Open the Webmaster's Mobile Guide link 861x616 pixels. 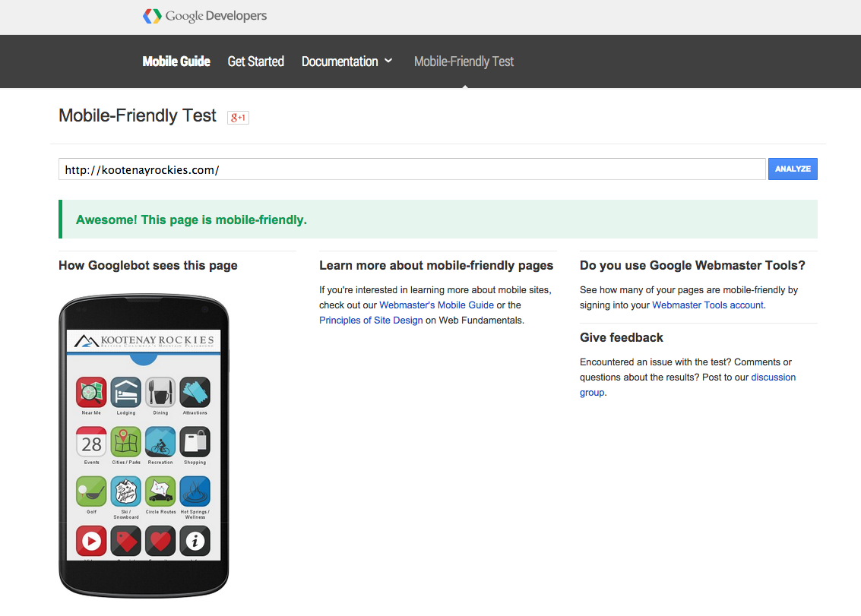[x=436, y=305]
